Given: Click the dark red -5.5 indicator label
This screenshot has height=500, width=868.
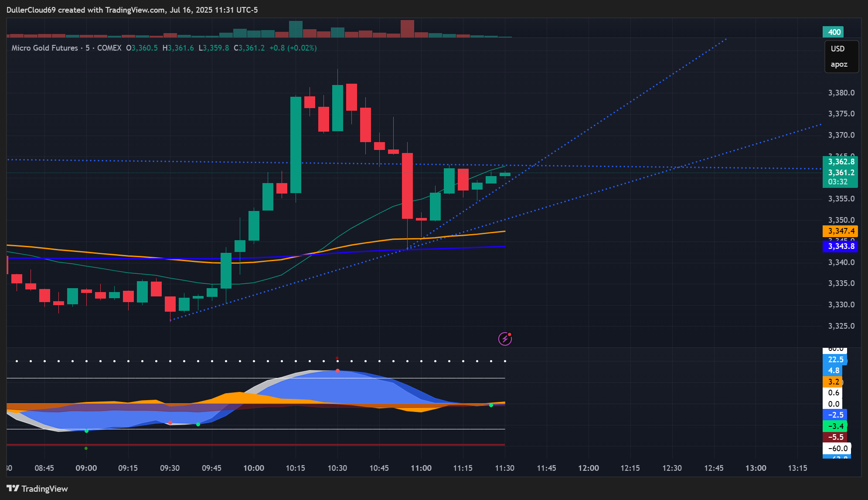Looking at the screenshot, I should (835, 437).
